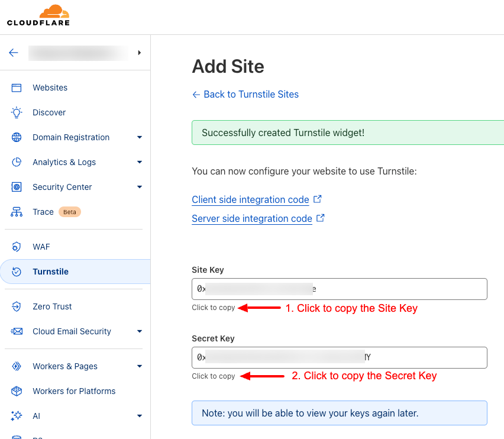504x439 pixels.
Task: Click the AI sparkle icon
Action: [x=17, y=415]
